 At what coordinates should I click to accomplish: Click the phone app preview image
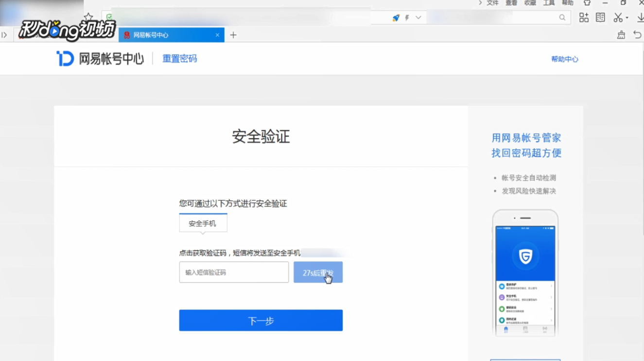(525, 273)
